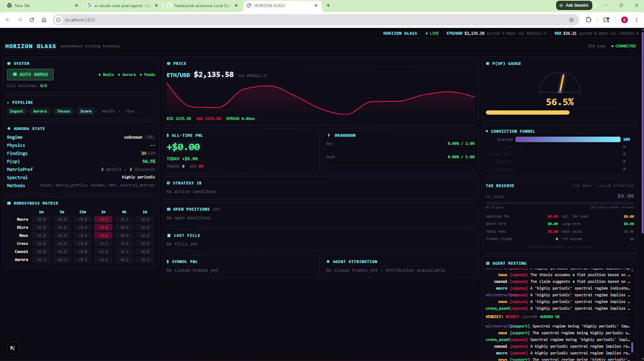Open the Chrome profile avatar
The height and width of the screenshot is (361, 644).
click(624, 20)
